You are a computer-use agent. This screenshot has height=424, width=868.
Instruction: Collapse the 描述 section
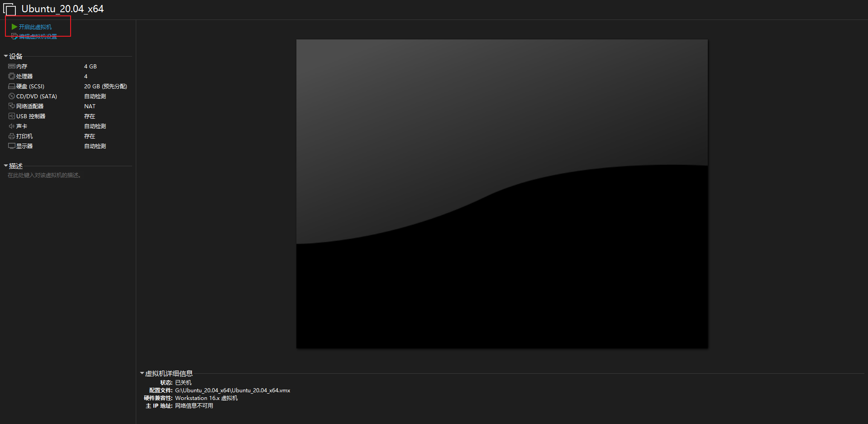[x=6, y=166]
